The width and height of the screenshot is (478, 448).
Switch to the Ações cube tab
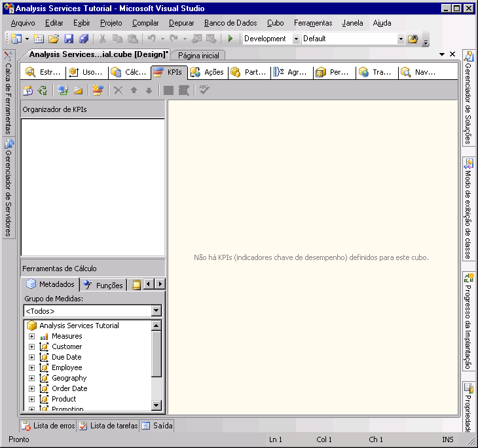point(207,72)
